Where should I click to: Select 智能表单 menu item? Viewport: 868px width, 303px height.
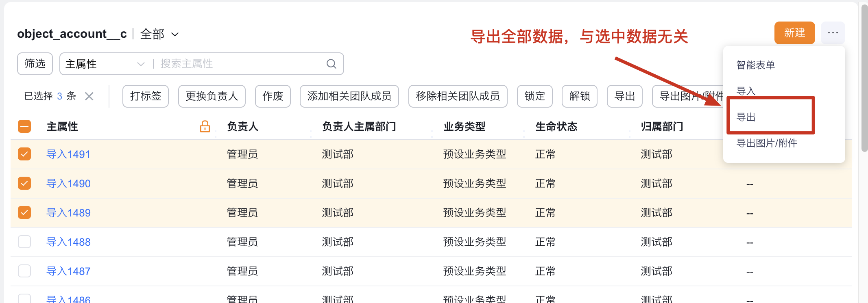pyautogui.click(x=755, y=65)
